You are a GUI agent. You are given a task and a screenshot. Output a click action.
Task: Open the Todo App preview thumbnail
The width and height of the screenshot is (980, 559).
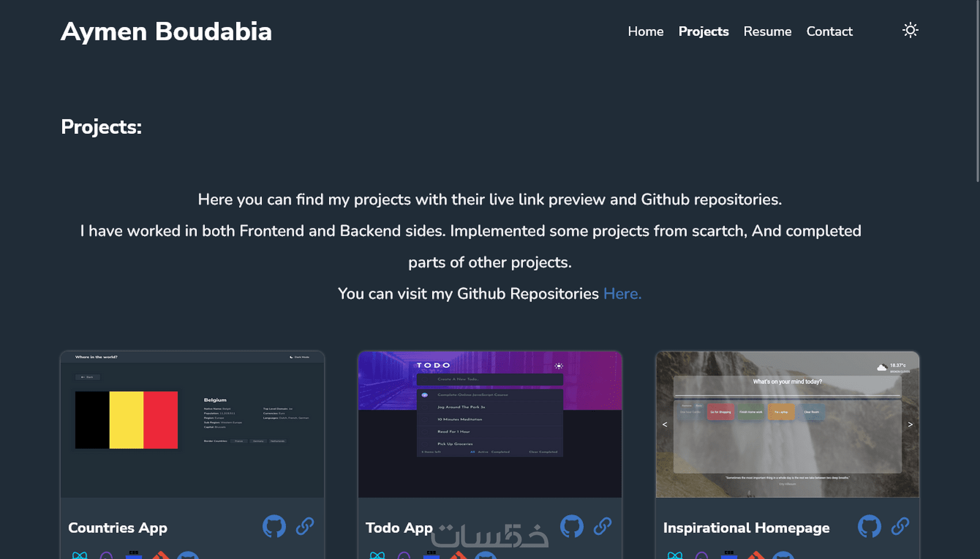tap(490, 424)
